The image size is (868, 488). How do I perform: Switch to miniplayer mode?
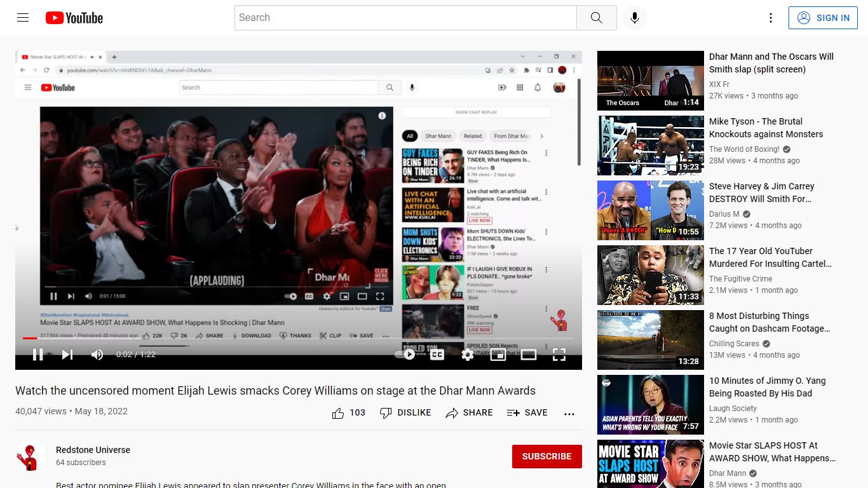pyautogui.click(x=498, y=355)
